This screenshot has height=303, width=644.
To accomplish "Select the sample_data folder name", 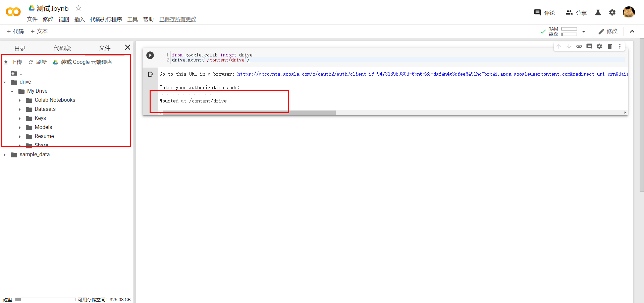I will 35,155.
